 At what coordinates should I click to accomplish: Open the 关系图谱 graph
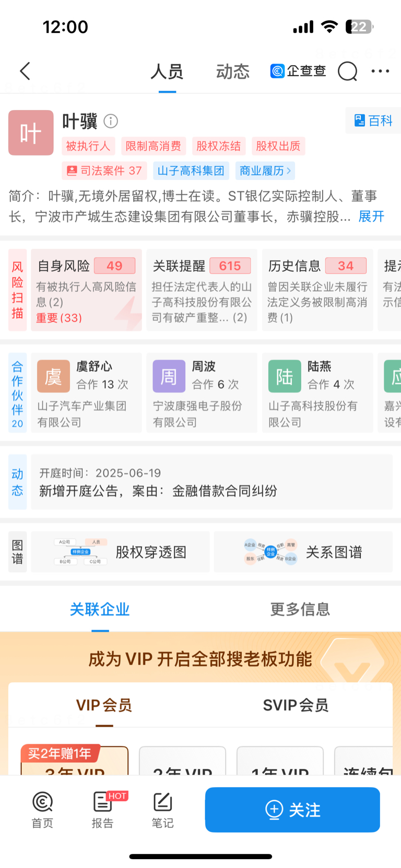coord(303,552)
